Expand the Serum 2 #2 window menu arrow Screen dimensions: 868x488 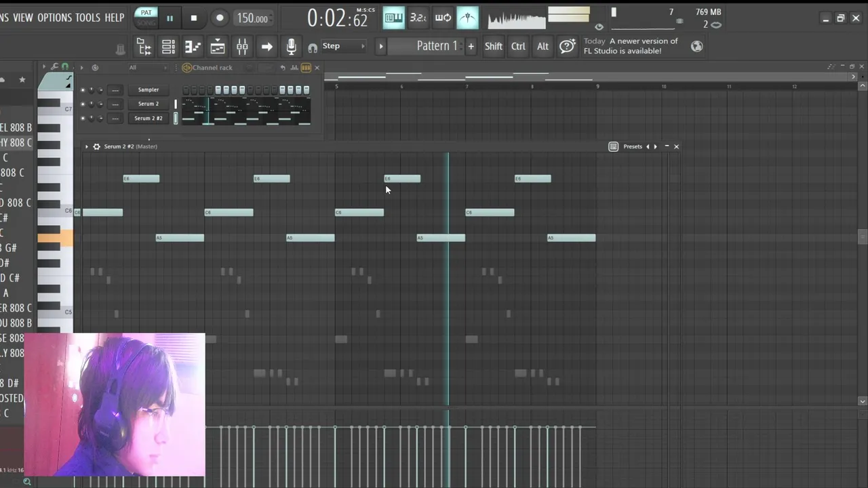click(x=86, y=146)
